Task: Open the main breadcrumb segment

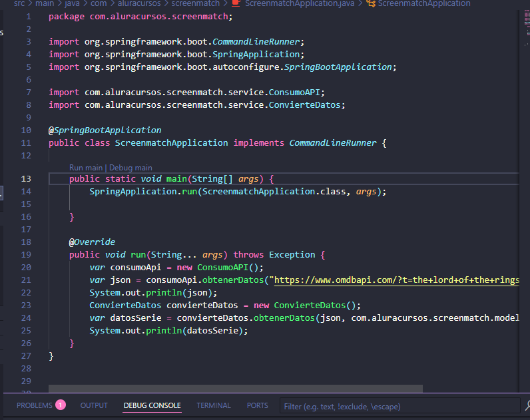Action: point(45,3)
